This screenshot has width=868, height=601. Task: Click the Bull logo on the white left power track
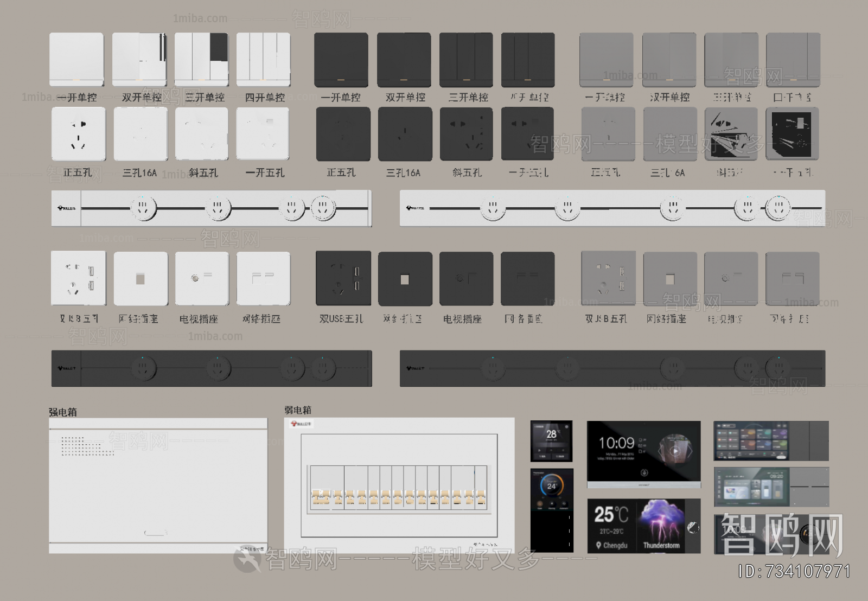coord(67,208)
